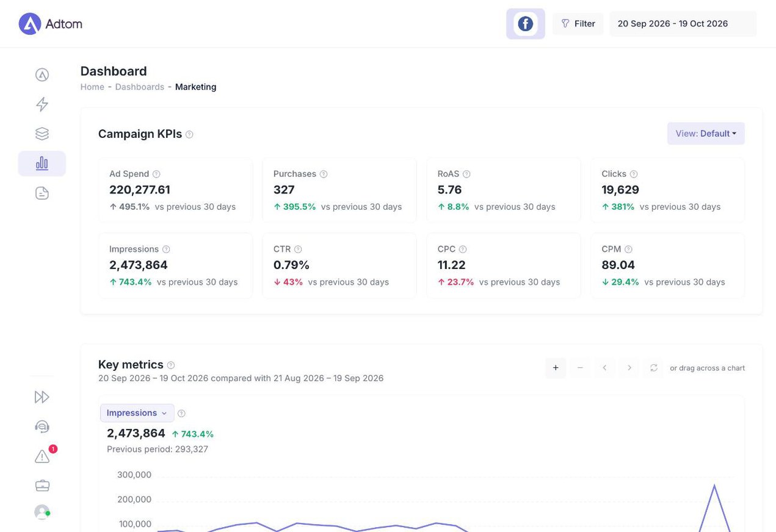The width and height of the screenshot is (776, 532).
Task: Click the Dashboard page heading
Action: pos(114,71)
